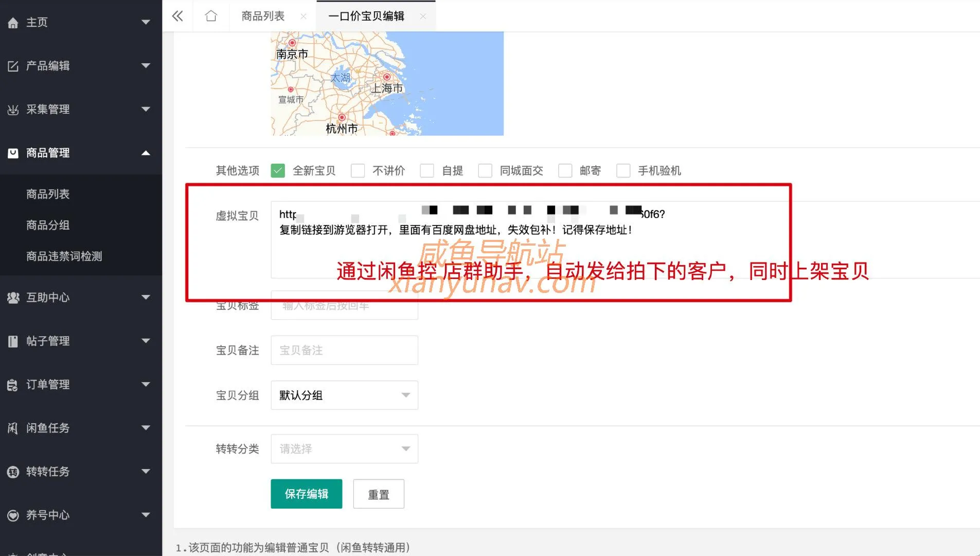This screenshot has width=980, height=556.
Task: Open 采集管理 via its sidebar icon
Action: tap(13, 109)
